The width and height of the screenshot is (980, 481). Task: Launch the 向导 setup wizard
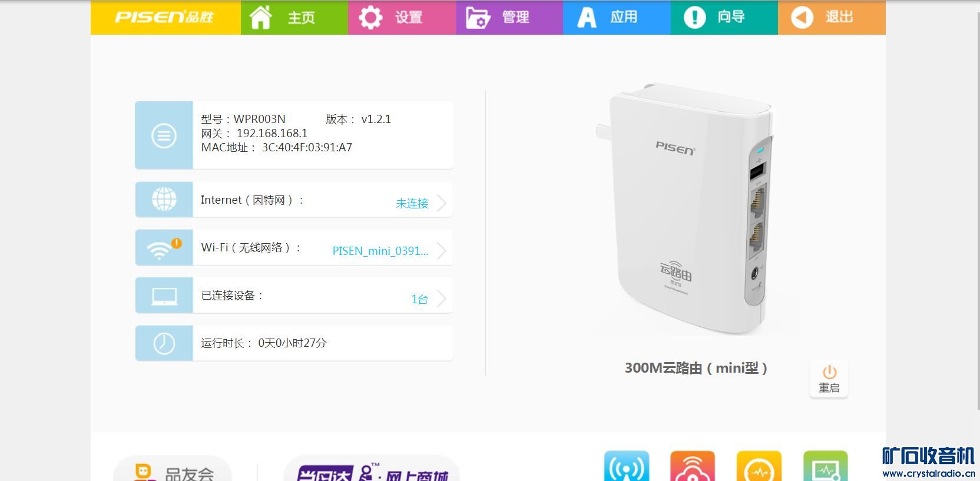(724, 17)
